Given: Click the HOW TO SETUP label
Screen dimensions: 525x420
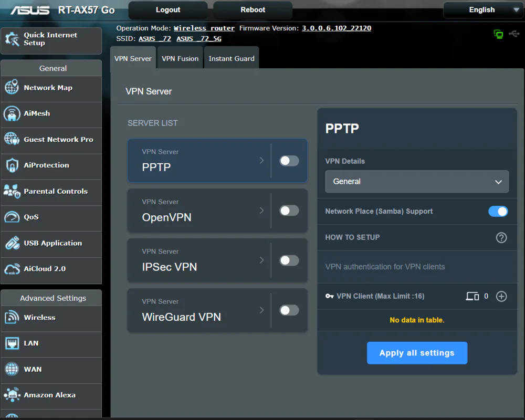Looking at the screenshot, I should [352, 237].
